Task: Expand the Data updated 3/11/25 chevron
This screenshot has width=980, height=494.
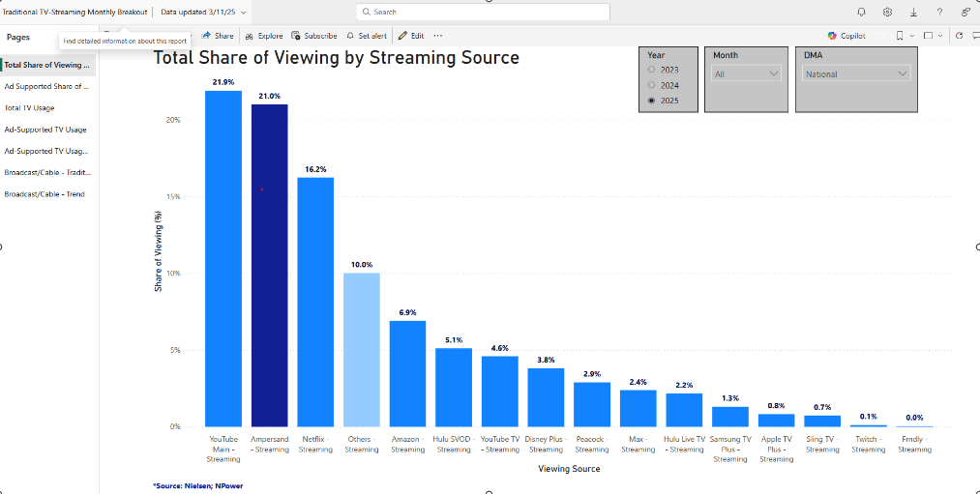Action: coord(243,12)
